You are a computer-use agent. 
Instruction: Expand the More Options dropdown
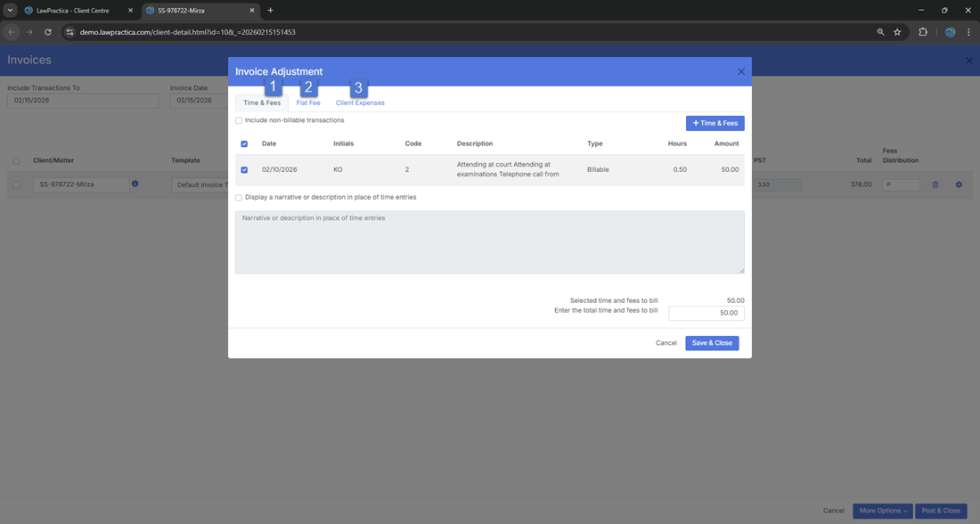pos(882,511)
